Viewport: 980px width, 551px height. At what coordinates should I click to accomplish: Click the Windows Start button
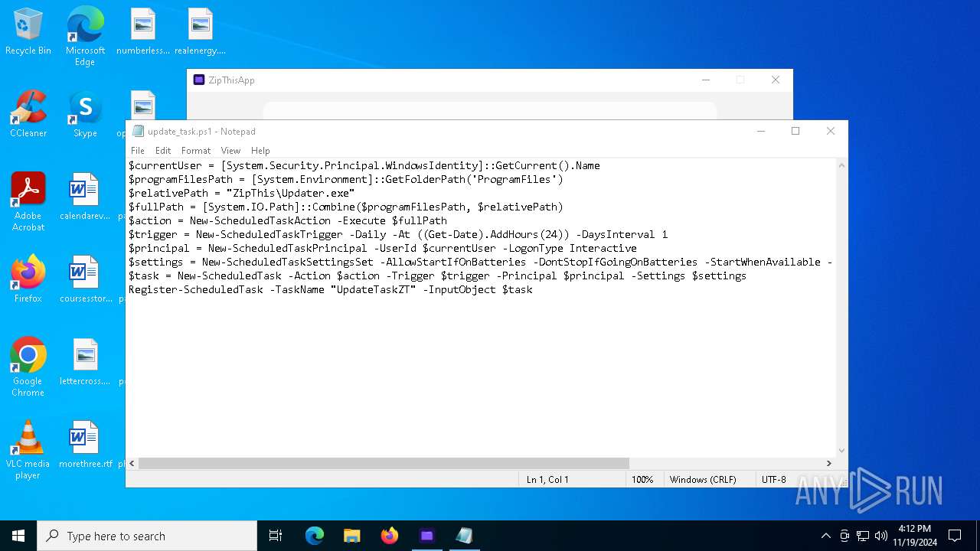[18, 536]
